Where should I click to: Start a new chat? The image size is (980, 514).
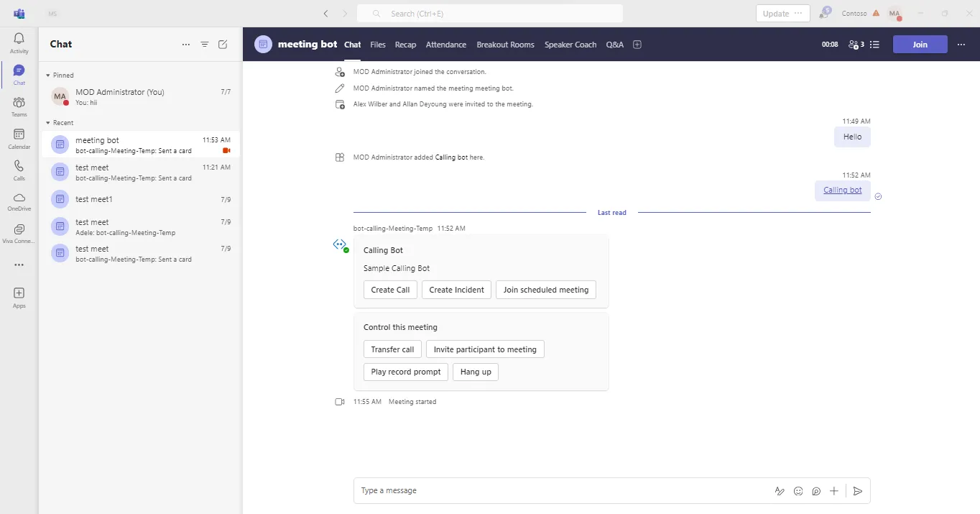(223, 45)
